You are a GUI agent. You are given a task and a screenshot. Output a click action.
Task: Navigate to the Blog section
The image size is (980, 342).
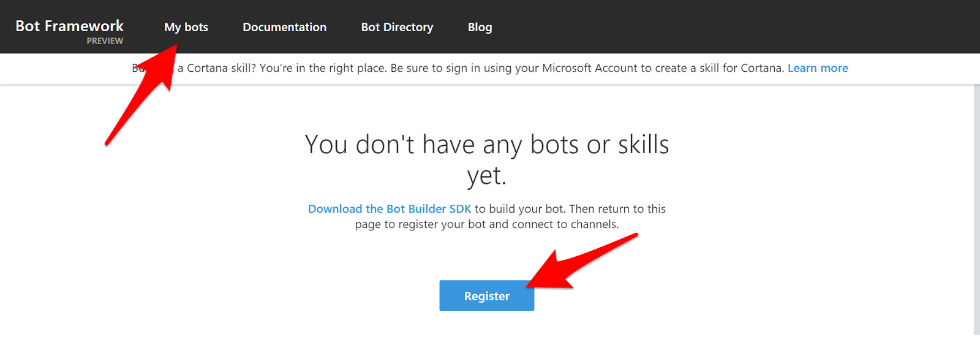(x=480, y=27)
